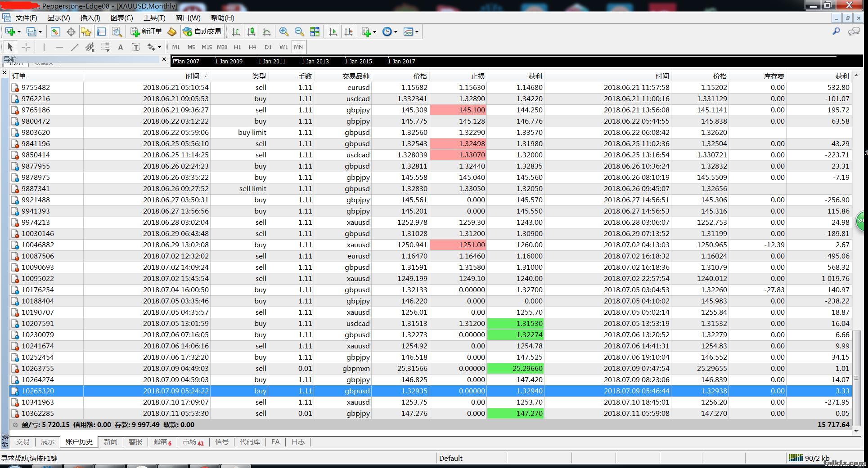Select the cursor arrow tool
The image size is (868, 468).
click(x=10, y=47)
